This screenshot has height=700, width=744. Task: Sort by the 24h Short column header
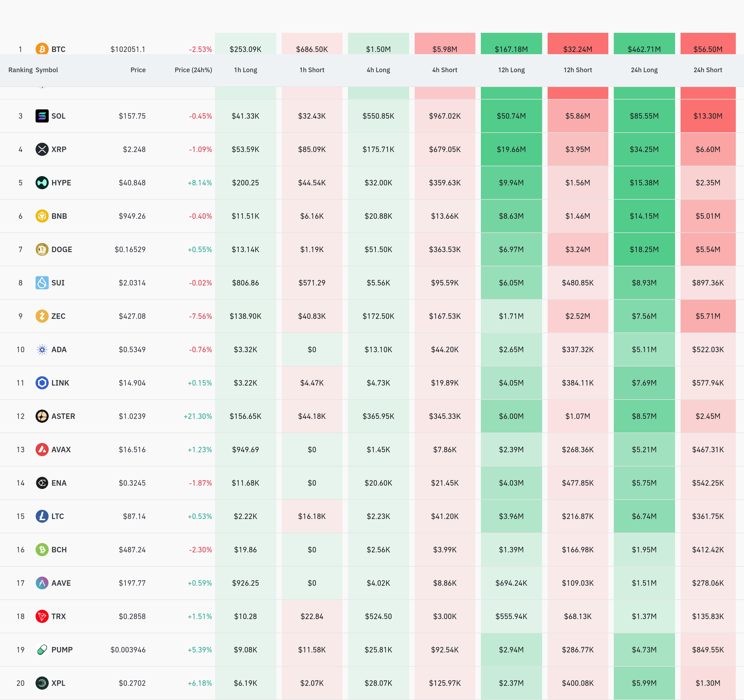point(707,70)
